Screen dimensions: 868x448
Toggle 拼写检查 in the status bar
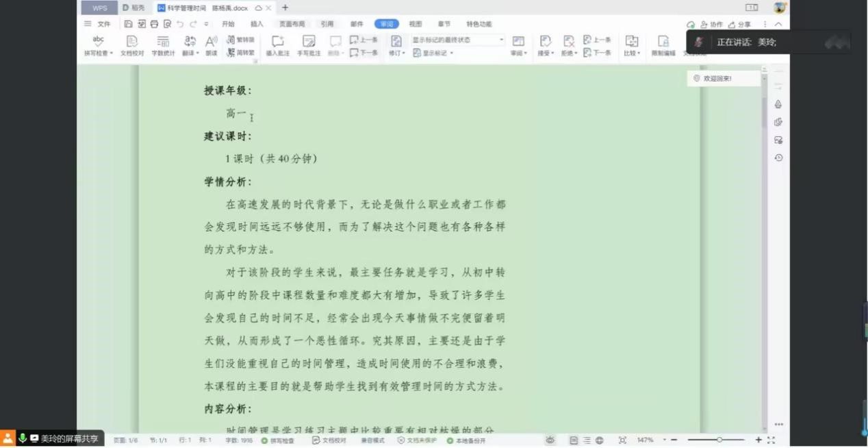pyautogui.click(x=278, y=440)
